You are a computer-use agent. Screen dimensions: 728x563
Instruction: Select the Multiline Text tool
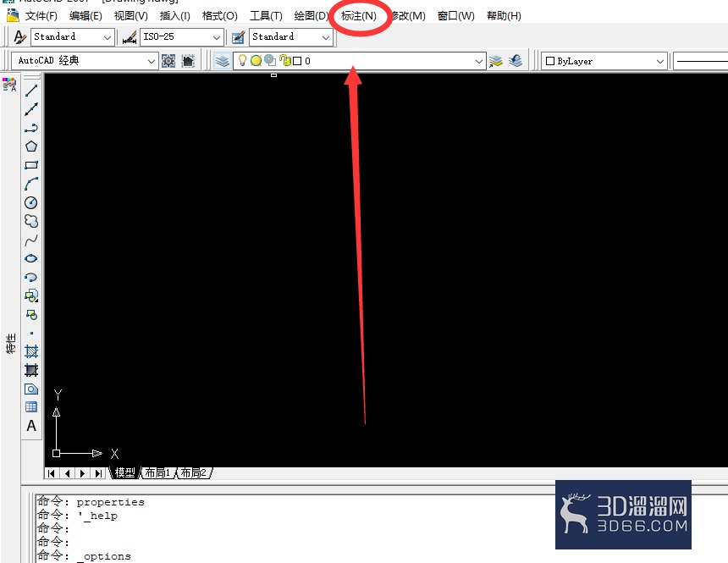pyautogui.click(x=31, y=426)
